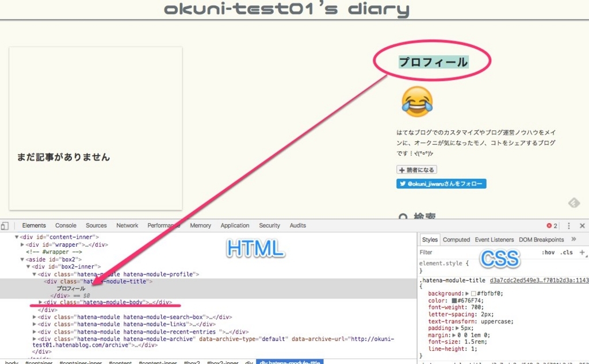Click the #container-inner breadcrumb item
This screenshot has width=589, height=364.
tap(81, 362)
